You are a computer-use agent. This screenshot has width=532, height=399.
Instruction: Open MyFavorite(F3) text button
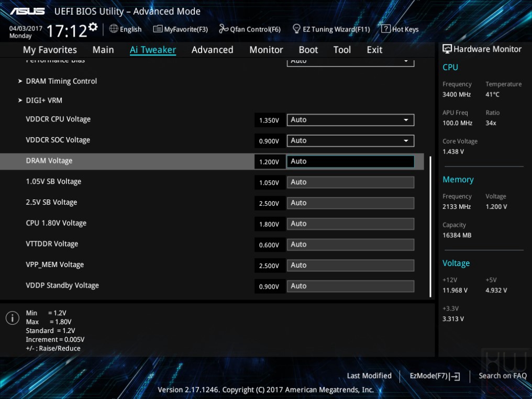[x=186, y=29]
